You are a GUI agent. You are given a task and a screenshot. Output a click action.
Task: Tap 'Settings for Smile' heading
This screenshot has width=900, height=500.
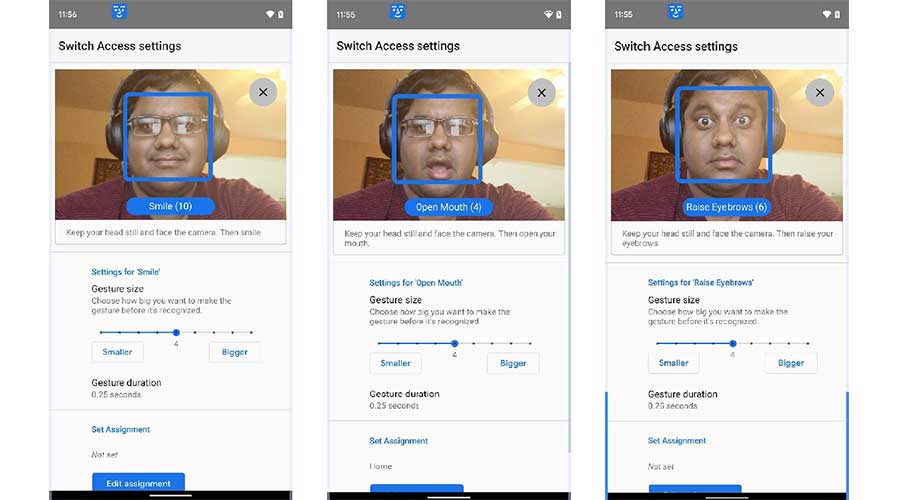pos(126,272)
